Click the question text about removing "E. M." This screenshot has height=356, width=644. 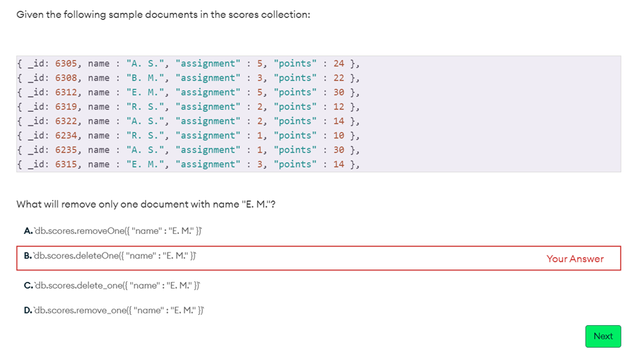click(x=145, y=204)
